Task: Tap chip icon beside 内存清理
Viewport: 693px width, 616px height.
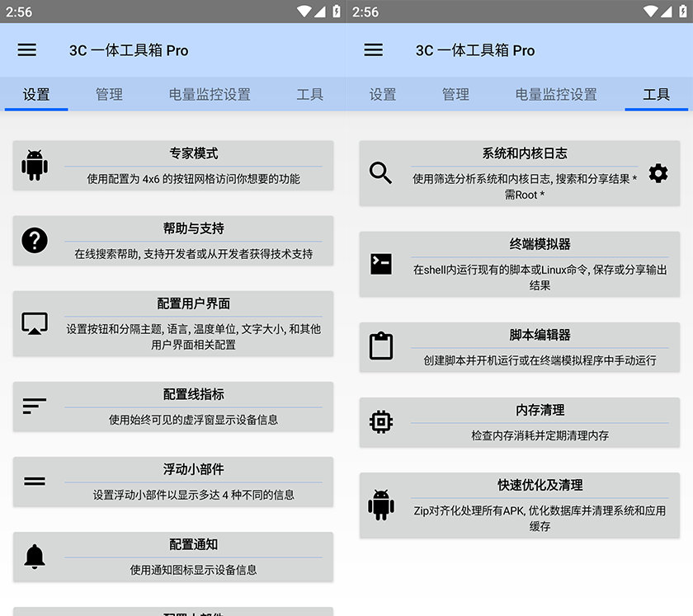Action: [381, 422]
